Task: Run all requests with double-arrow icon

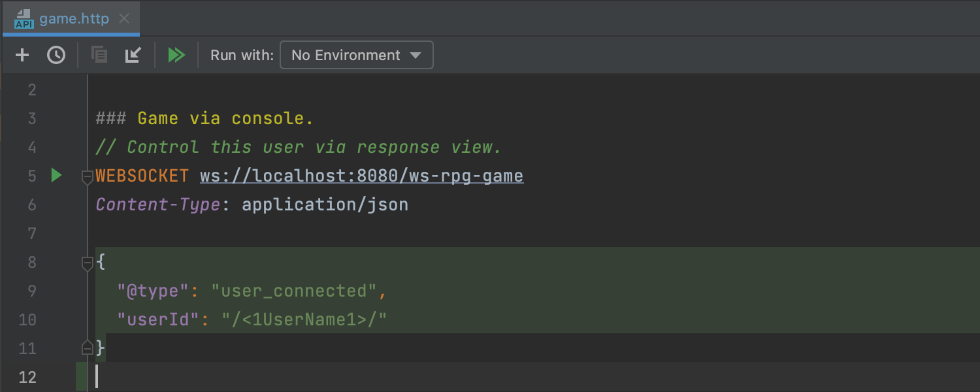Action: point(176,55)
